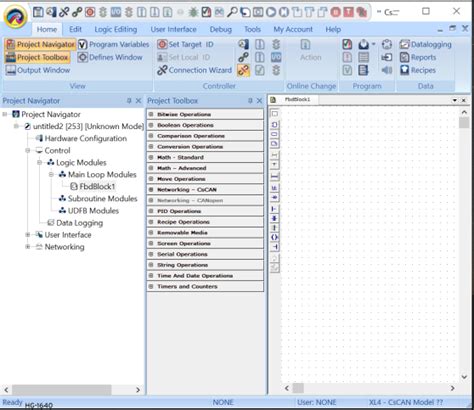Click Removable Media toolbox category
The image size is (474, 410).
pyautogui.click(x=205, y=233)
